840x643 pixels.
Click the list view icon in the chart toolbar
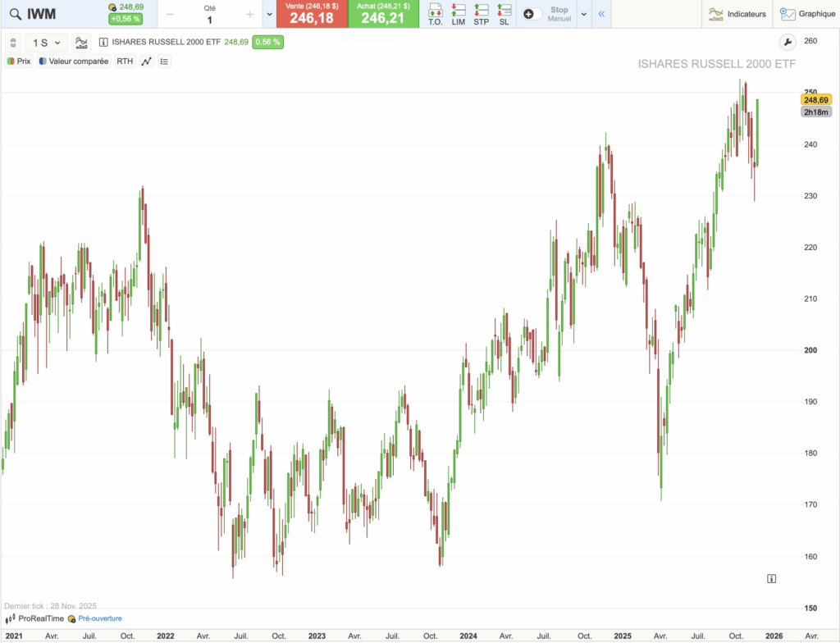164,61
